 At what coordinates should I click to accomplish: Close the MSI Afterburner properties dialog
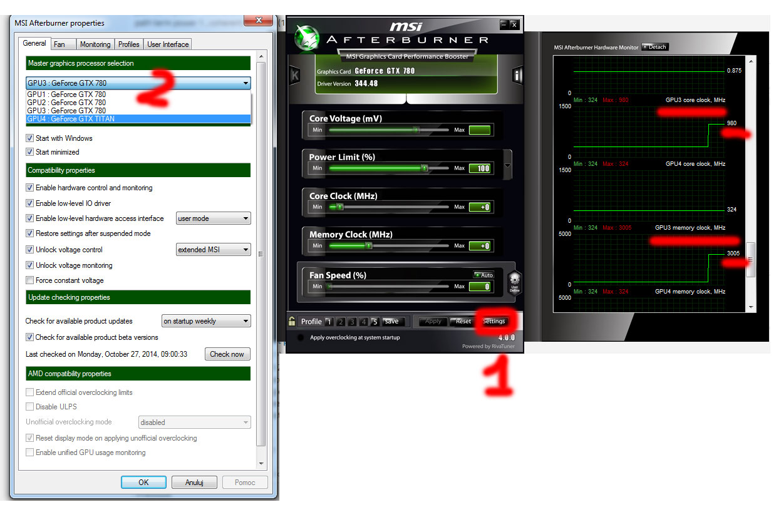[x=258, y=21]
